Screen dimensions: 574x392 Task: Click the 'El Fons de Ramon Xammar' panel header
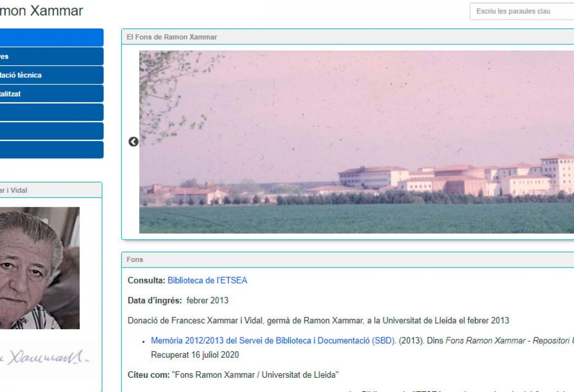[172, 37]
